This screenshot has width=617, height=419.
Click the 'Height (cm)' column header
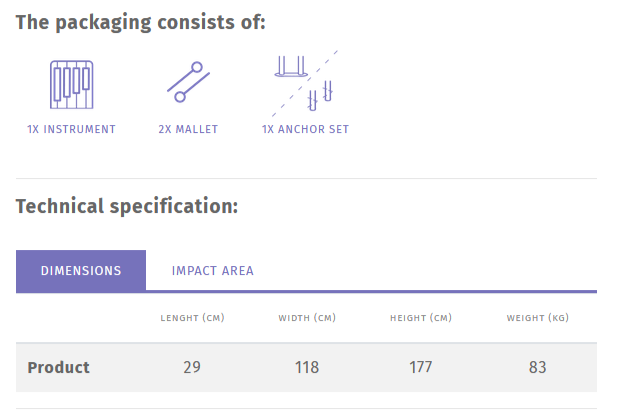tap(421, 318)
